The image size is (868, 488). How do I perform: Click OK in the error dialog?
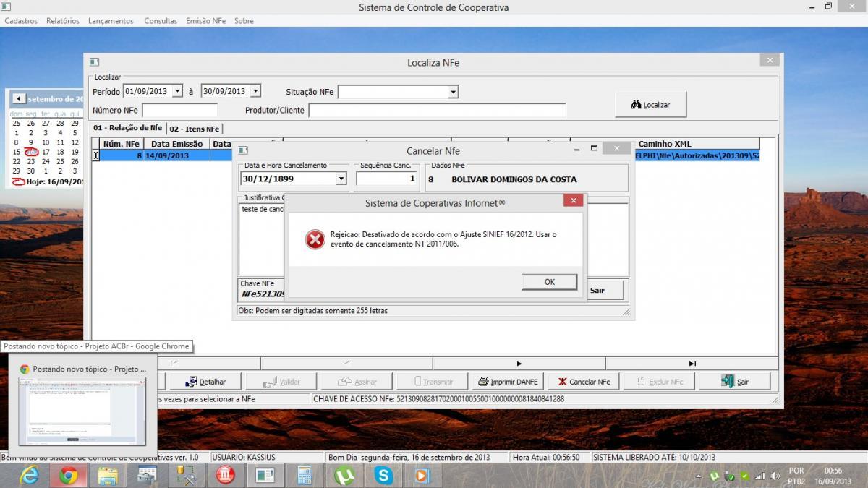coord(549,282)
